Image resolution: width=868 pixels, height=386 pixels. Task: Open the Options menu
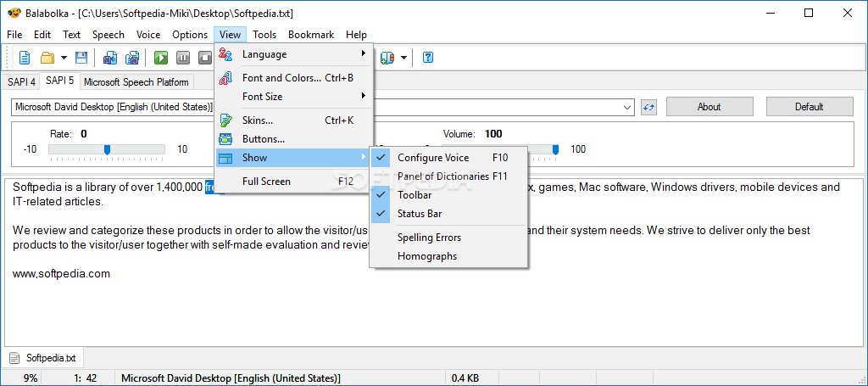click(x=190, y=34)
